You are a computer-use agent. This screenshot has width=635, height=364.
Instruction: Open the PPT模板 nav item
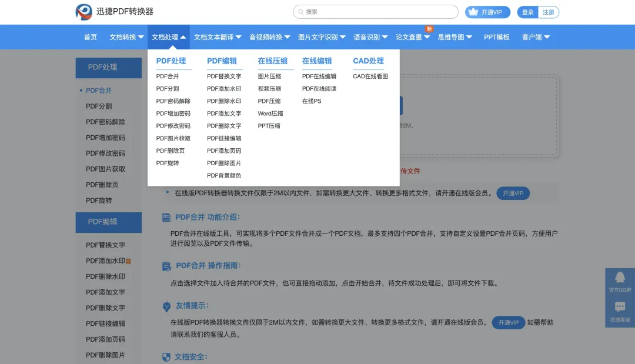click(496, 37)
